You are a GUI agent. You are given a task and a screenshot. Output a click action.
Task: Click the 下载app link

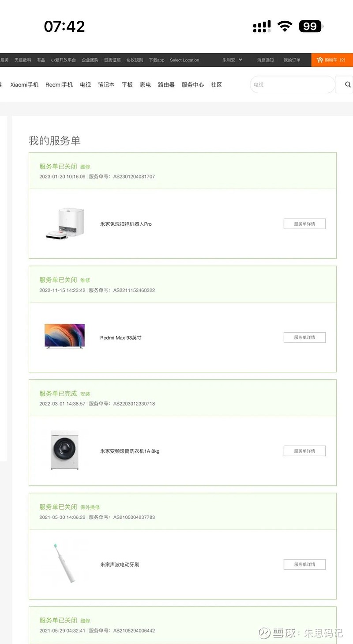pyautogui.click(x=156, y=60)
